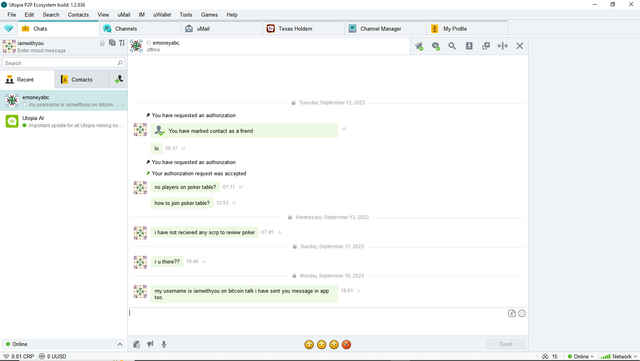This screenshot has height=361, width=640.
Task: Switch to the Contacts tab
Action: pyautogui.click(x=82, y=80)
